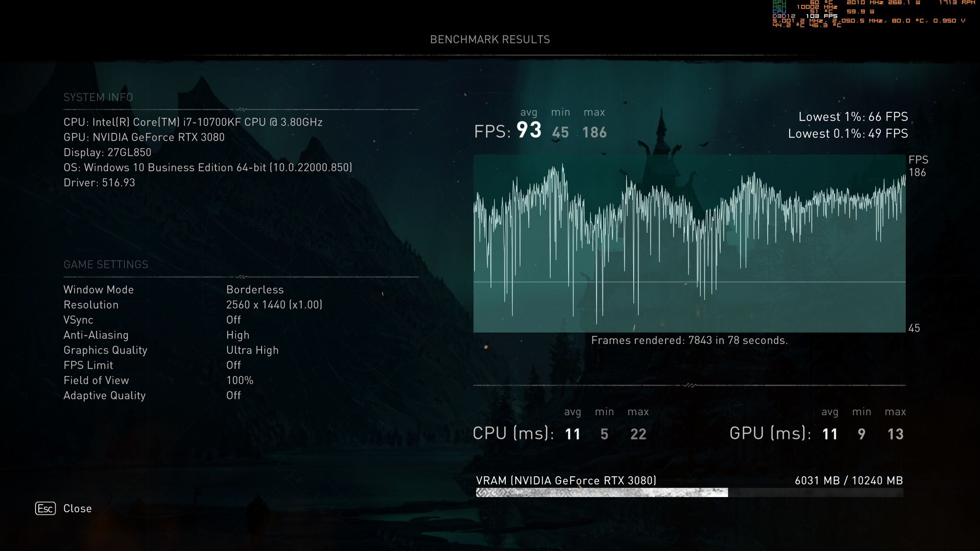Viewport: 980px width, 551px height.
Task: Click the Display: 27GL850 line
Action: click(x=107, y=152)
